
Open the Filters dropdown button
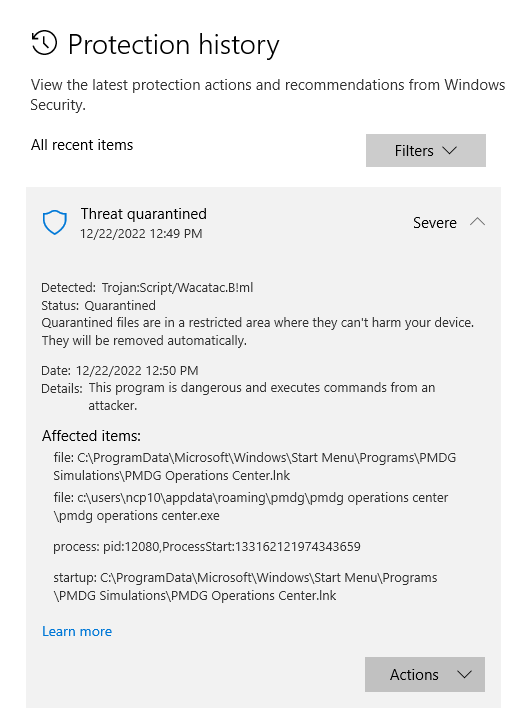click(x=426, y=150)
